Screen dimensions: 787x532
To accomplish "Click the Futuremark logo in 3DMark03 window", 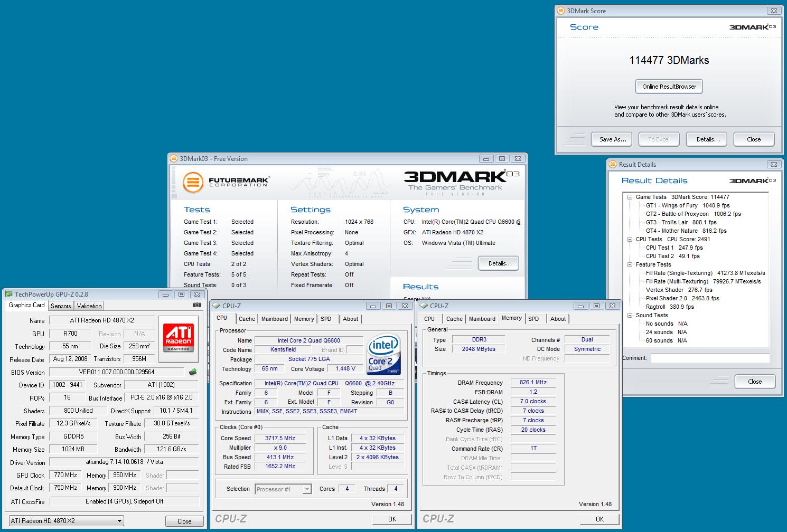I will [227, 183].
